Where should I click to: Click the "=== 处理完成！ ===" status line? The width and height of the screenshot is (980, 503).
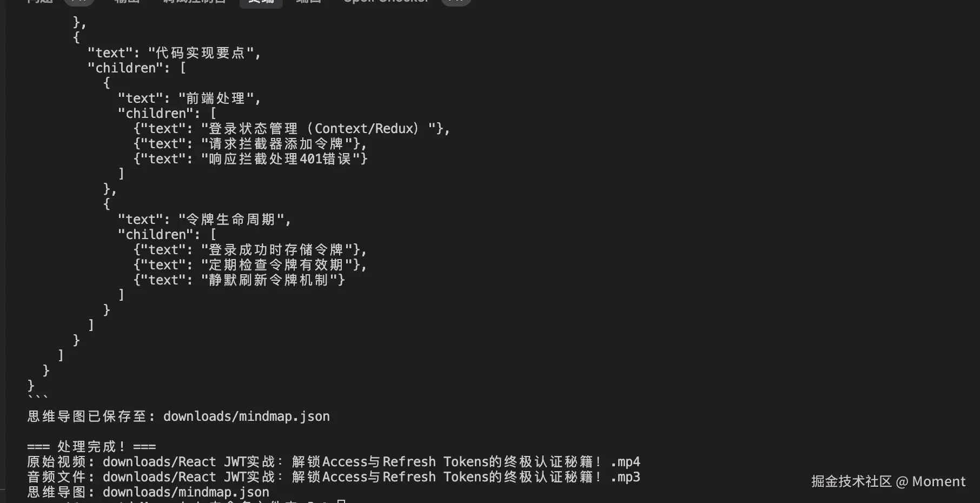[x=91, y=447]
